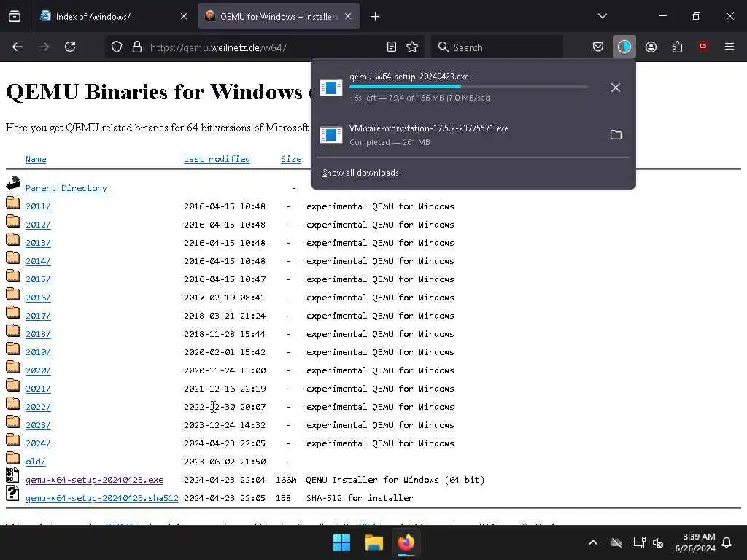Open the old/ folder link
The image size is (747, 560).
tap(36, 462)
